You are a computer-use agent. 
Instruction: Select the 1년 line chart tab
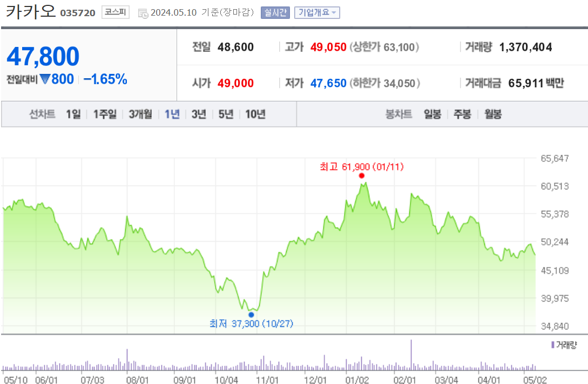(x=172, y=114)
